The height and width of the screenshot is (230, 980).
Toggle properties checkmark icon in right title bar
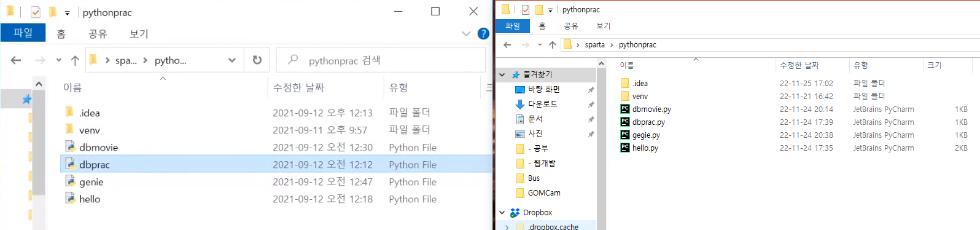[x=525, y=9]
